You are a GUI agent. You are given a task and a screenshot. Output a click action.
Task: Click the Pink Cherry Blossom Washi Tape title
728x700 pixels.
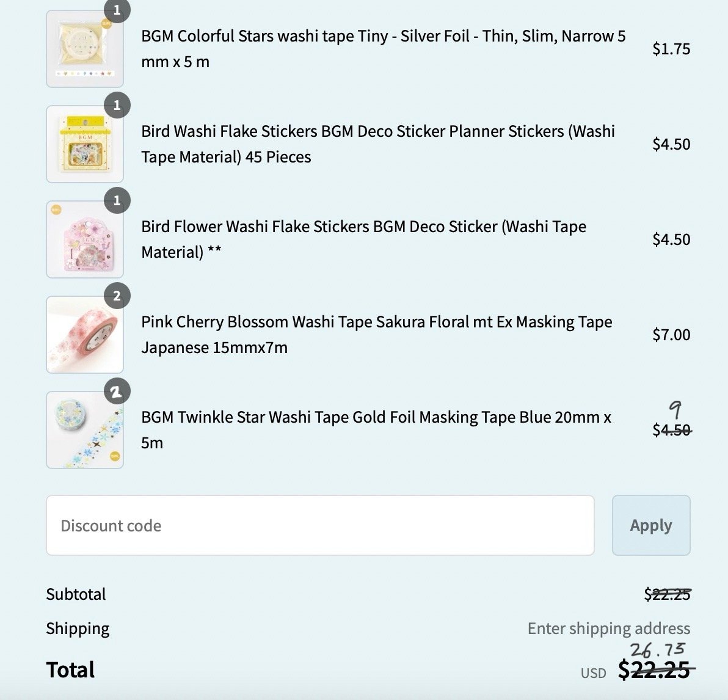[376, 335]
